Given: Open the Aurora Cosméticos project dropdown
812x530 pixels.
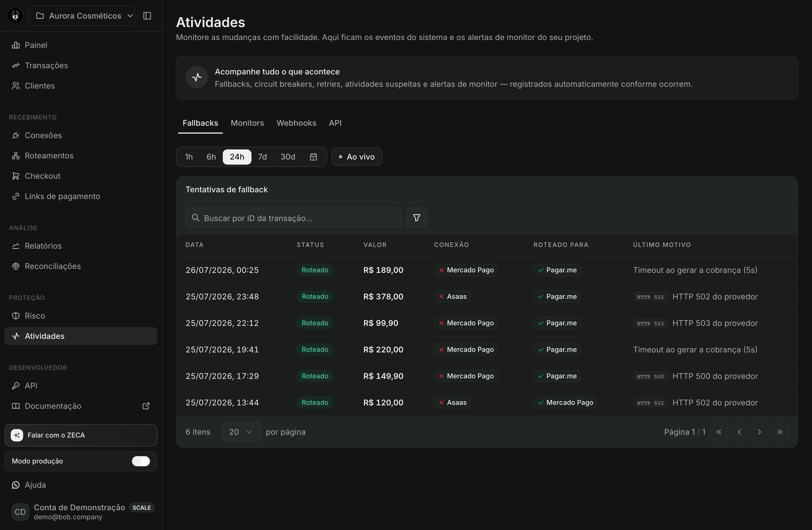Looking at the screenshot, I should [81, 16].
